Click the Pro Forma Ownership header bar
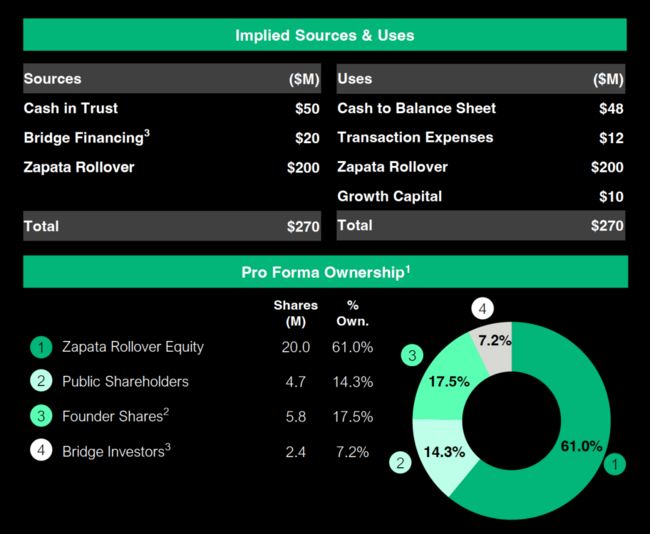Image resolution: width=650 pixels, height=534 pixels. (x=325, y=272)
